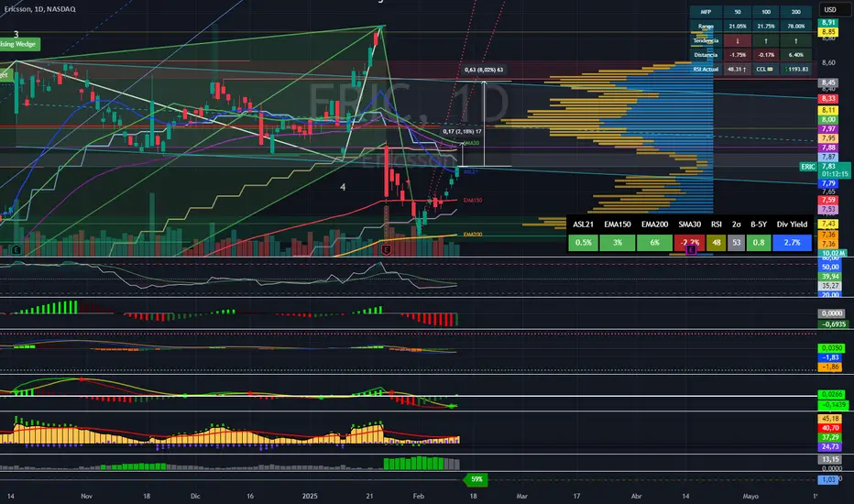Click the green ASL21 0.5% cell
The image size is (854, 504).
click(x=583, y=243)
